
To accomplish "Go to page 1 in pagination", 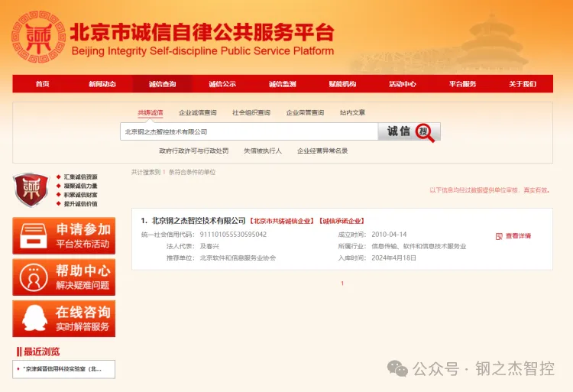I will (342, 283).
